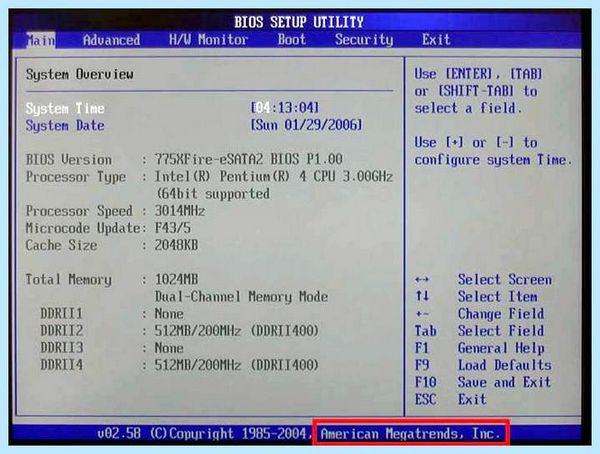
Task: Click the Processor Speed label
Action: click(79, 211)
